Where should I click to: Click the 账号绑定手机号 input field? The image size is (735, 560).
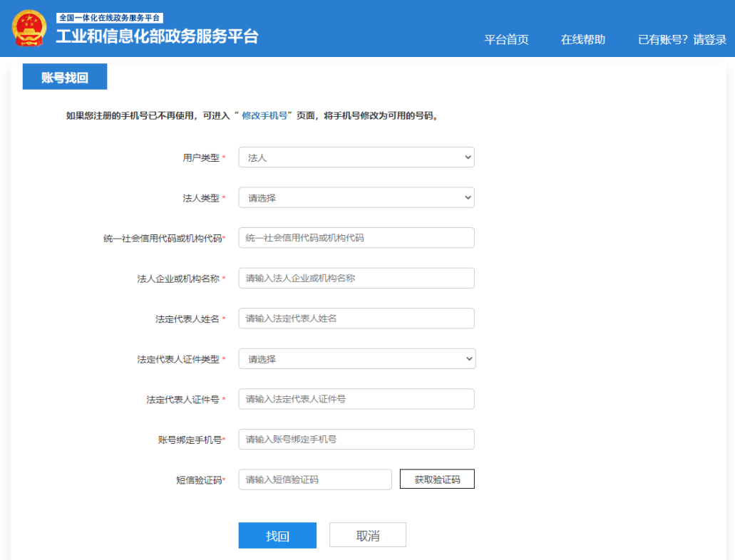click(356, 439)
